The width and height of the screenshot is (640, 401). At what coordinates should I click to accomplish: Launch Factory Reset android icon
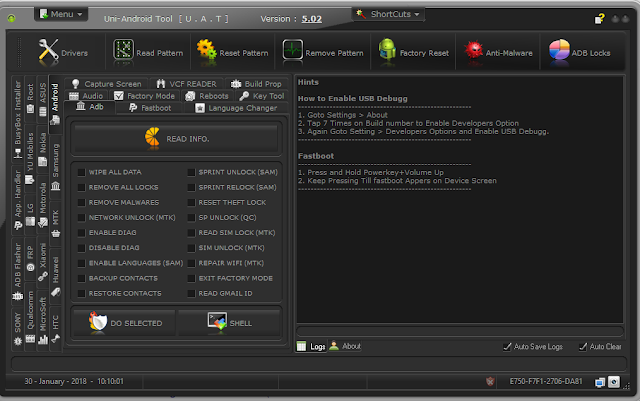[387, 49]
